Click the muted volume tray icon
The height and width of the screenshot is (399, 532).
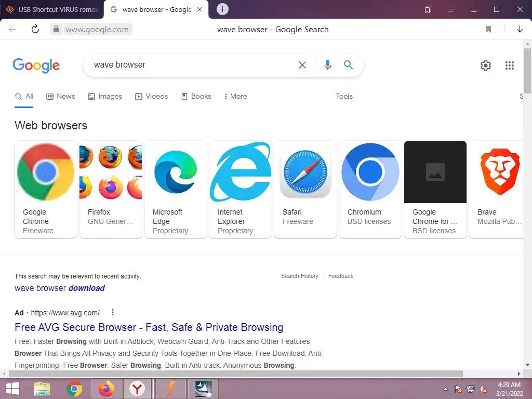[x=483, y=389]
